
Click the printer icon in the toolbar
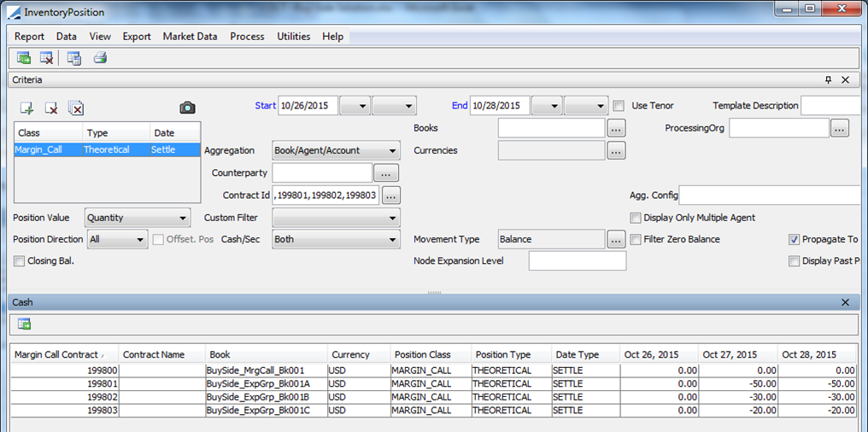tap(100, 57)
